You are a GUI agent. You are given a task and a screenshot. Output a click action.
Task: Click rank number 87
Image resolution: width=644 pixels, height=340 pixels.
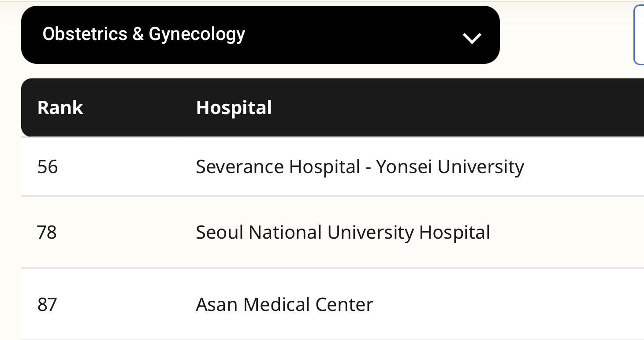47,305
